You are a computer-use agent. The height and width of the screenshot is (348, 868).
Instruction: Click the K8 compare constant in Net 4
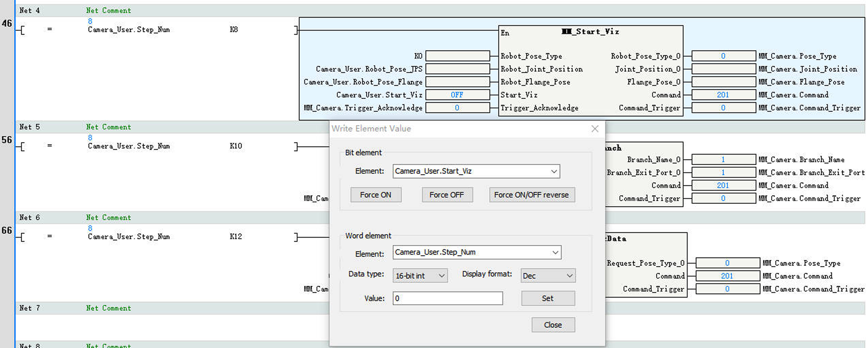click(234, 30)
